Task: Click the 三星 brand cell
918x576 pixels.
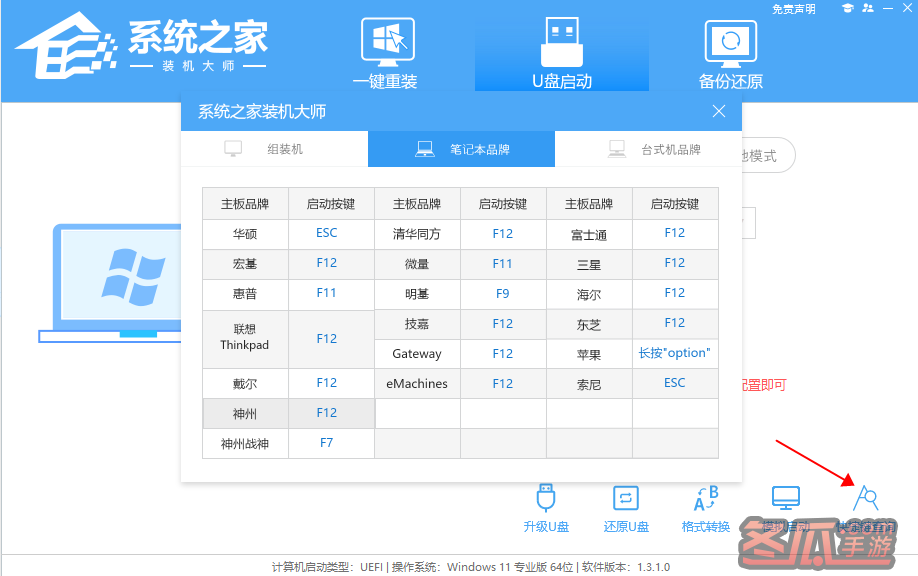Action: 589,265
